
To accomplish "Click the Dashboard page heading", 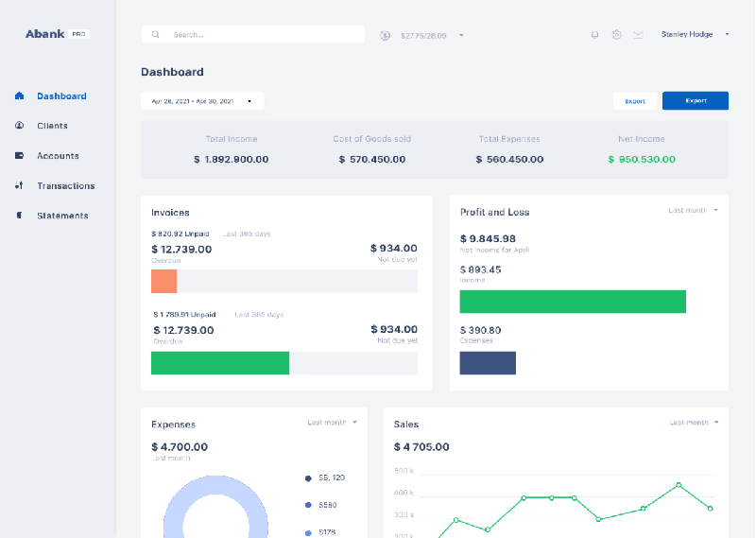I will (x=172, y=72).
